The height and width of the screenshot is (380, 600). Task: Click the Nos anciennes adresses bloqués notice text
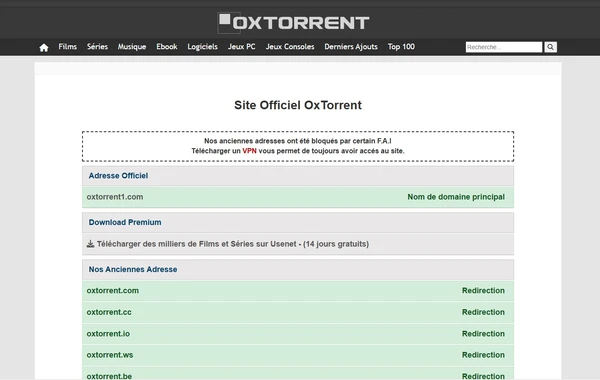click(298, 141)
